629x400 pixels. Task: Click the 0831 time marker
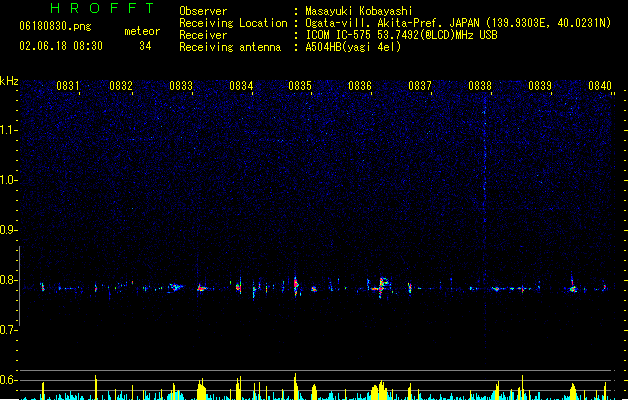[x=67, y=86]
